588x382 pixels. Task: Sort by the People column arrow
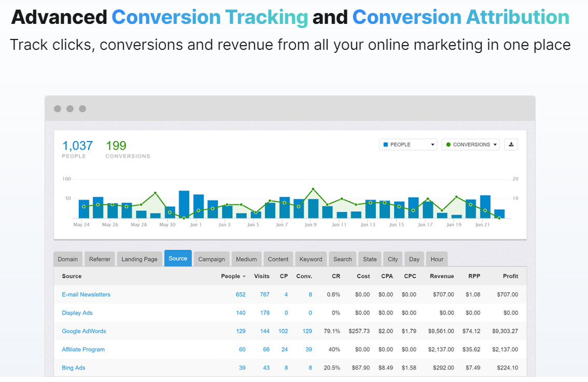coord(244,277)
